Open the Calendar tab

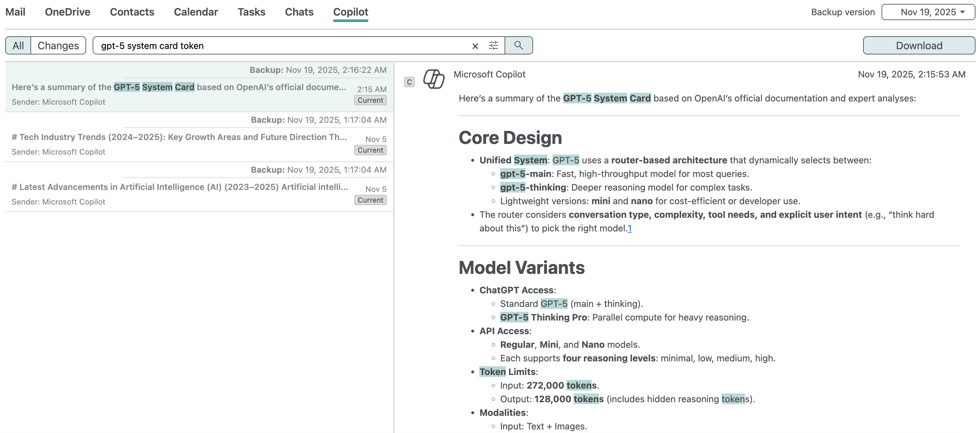196,12
